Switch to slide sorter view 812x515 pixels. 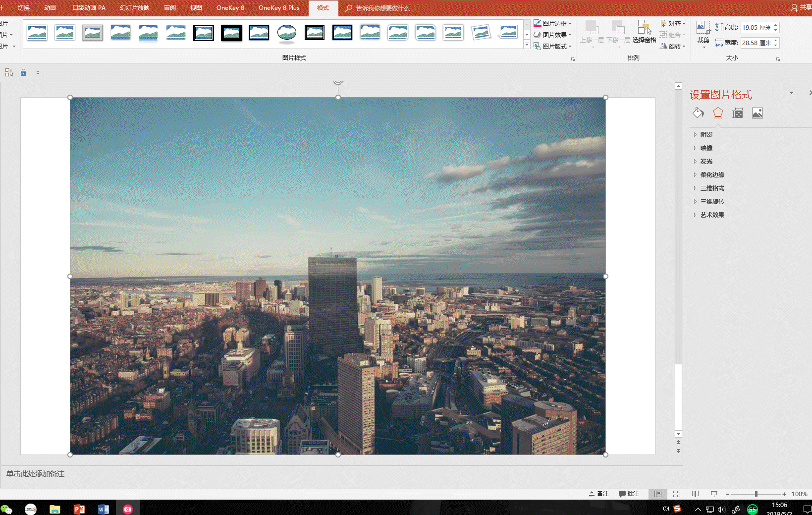(x=677, y=494)
